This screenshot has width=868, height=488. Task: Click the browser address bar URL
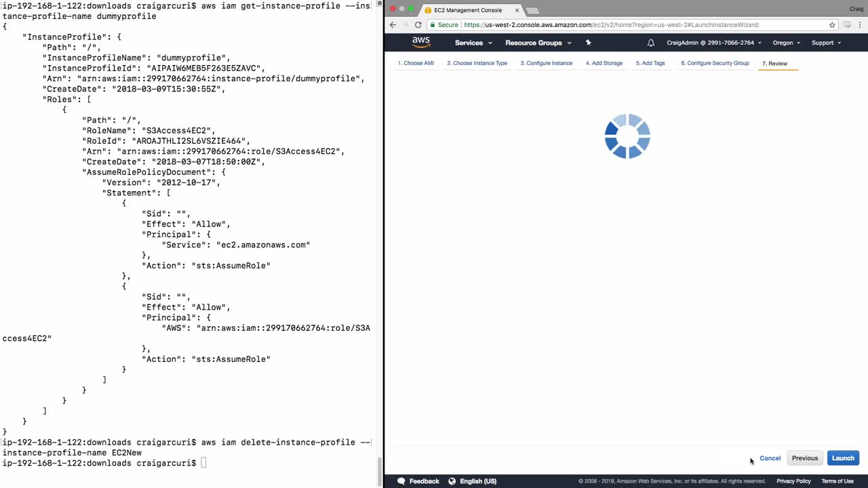(612, 25)
